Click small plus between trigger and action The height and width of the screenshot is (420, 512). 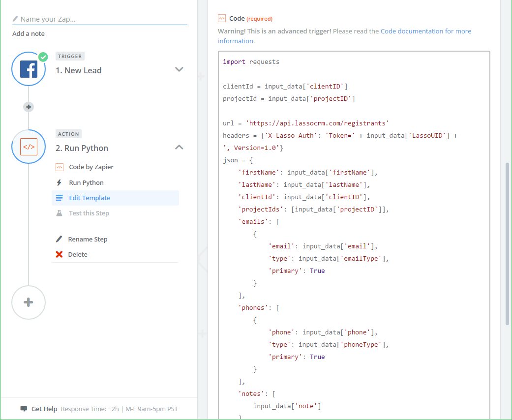[29, 107]
